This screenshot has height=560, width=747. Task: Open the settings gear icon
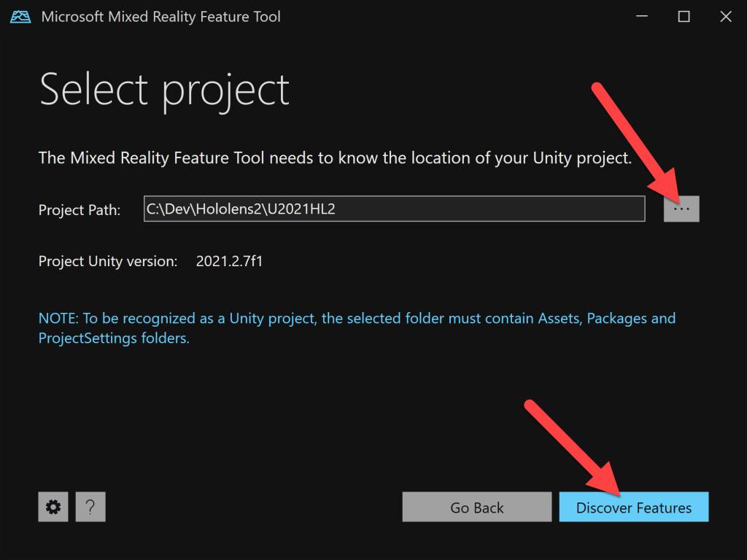point(53,507)
